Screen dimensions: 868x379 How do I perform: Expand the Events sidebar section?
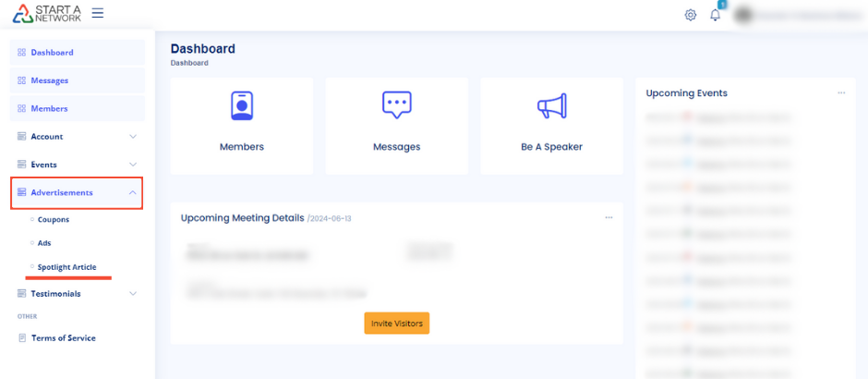point(78,165)
